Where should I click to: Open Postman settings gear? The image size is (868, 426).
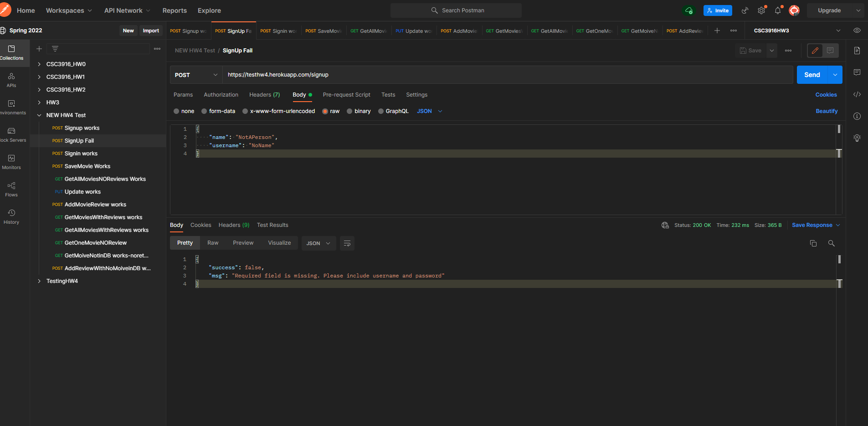coord(760,10)
